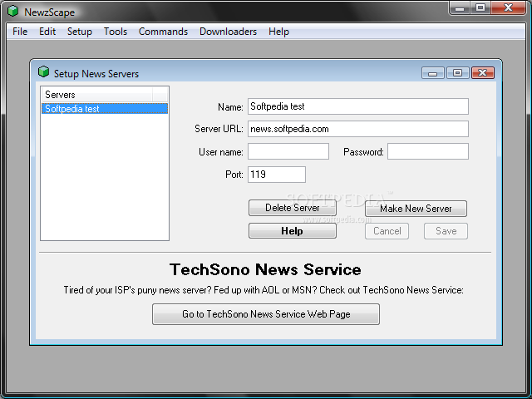Open the Commands menu
This screenshot has height=399, width=532.
pos(163,32)
